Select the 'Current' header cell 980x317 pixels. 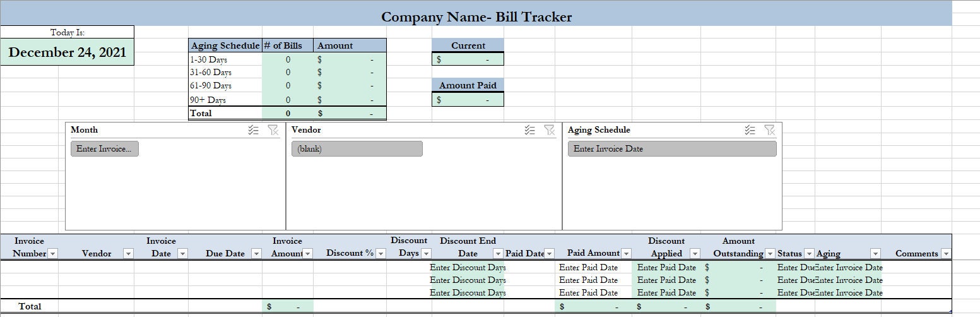468,45
